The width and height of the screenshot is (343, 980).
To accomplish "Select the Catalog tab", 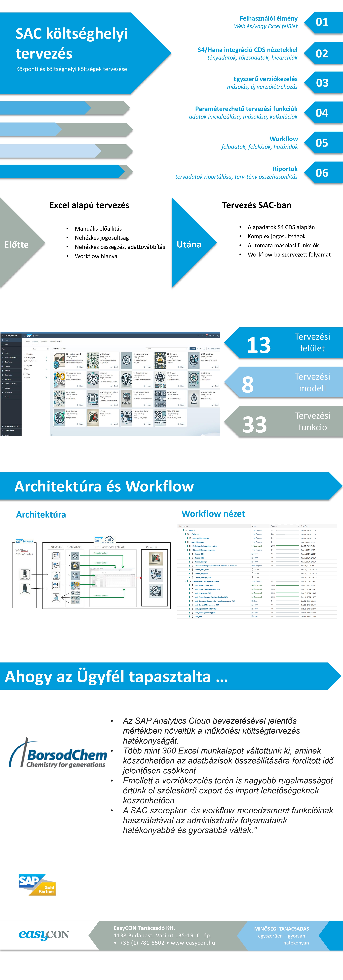I will 35,342.
